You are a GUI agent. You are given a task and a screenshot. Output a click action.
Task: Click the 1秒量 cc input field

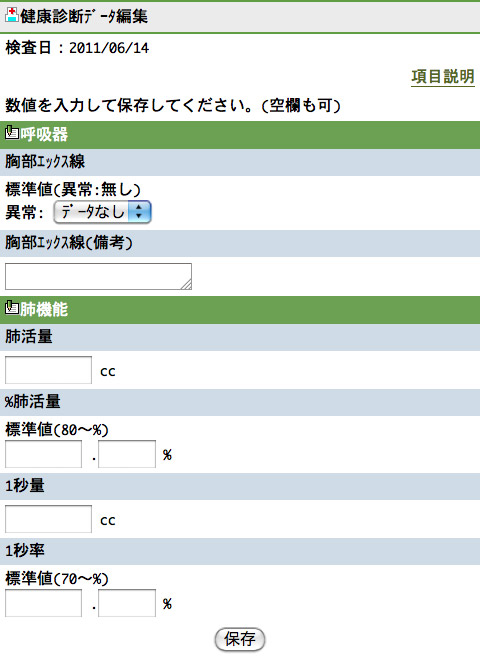point(48,519)
